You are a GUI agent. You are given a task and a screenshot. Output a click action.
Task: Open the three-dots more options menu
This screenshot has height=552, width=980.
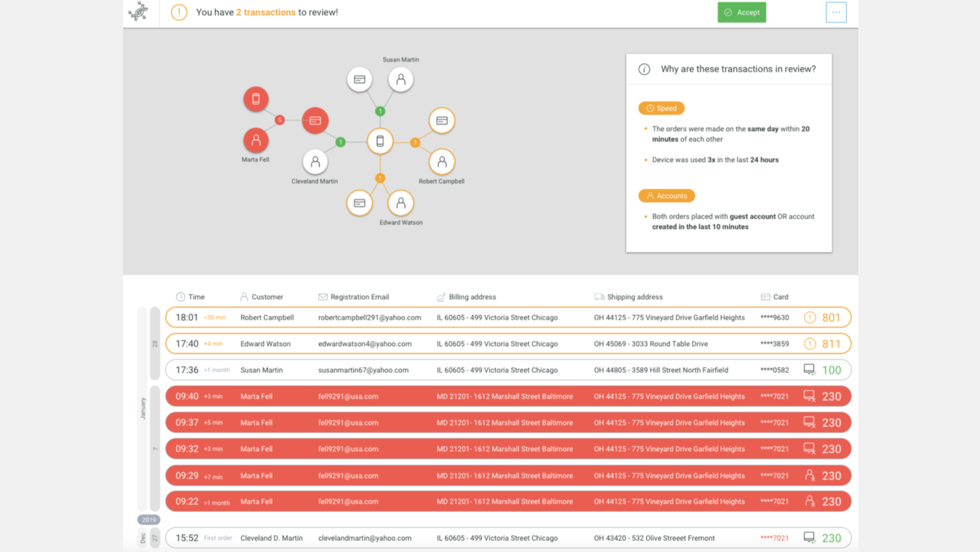click(x=836, y=12)
